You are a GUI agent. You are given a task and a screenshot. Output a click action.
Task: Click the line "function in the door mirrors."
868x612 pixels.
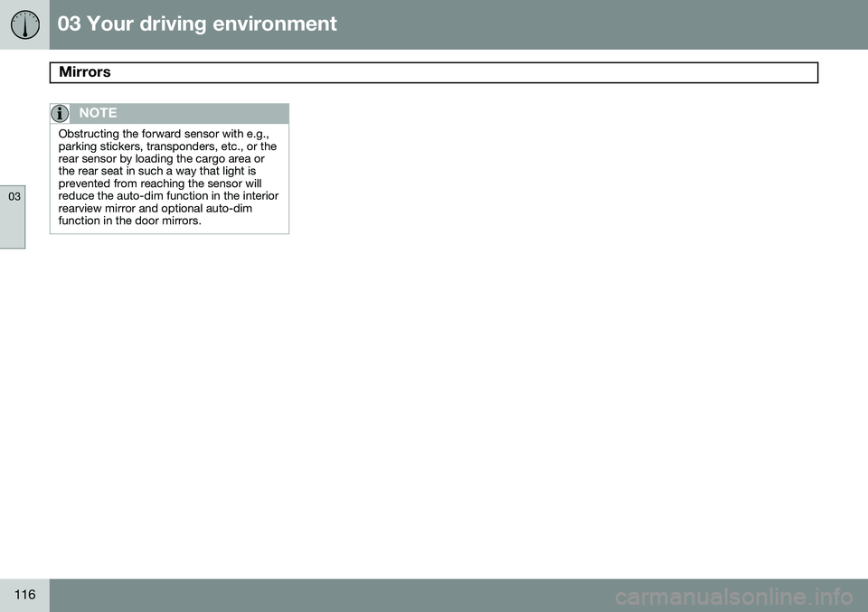129,221
